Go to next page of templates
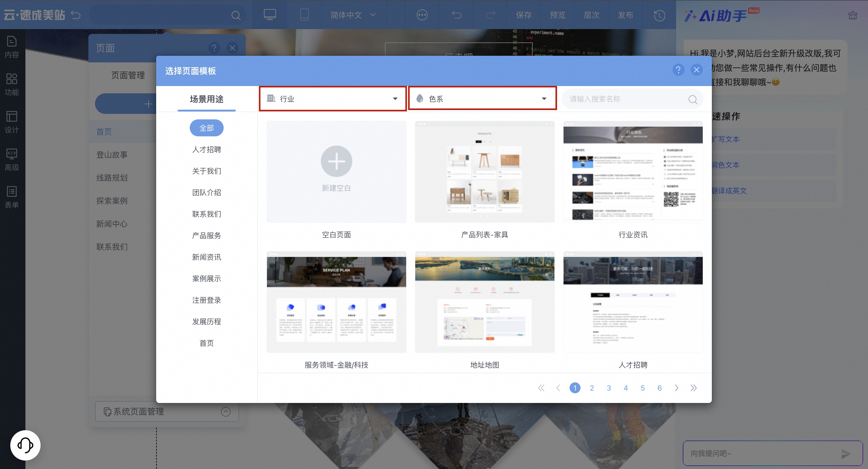 coord(676,388)
